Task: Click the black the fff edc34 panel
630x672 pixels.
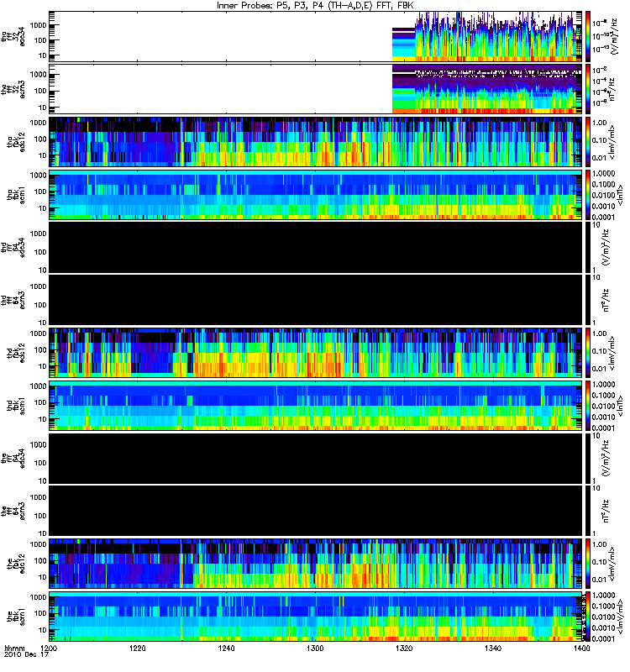Action: 316,459
